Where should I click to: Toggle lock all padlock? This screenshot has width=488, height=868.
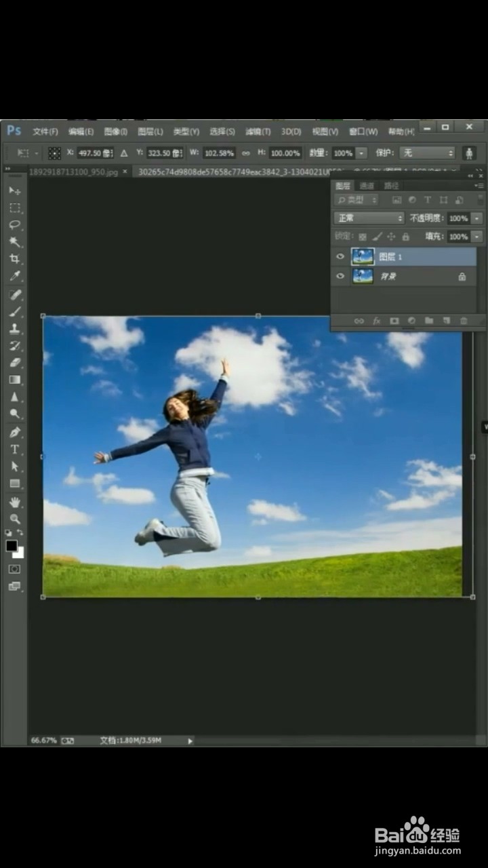click(405, 237)
